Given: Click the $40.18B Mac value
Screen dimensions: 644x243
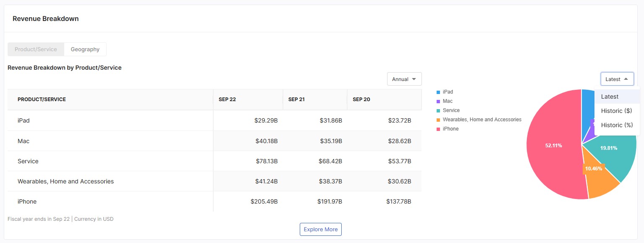Looking at the screenshot, I should pos(267,141).
